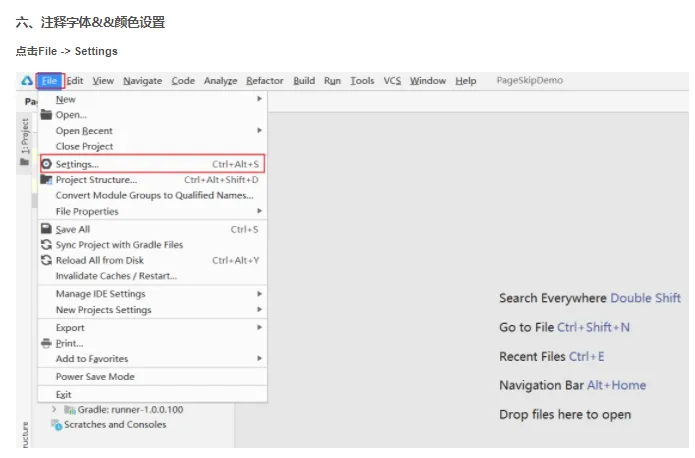Click the Sync Project with Gradle icon
This screenshot has width=695, height=458.
(47, 244)
